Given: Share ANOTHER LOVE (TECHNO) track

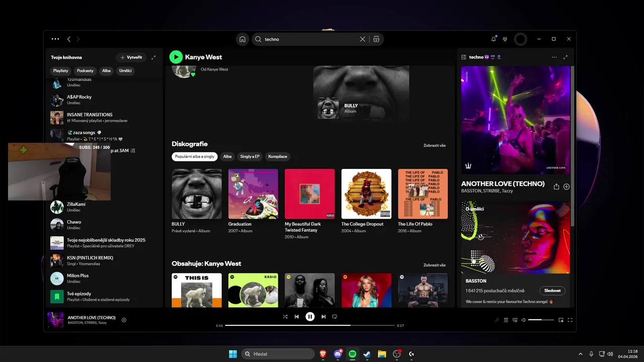Looking at the screenshot, I should (x=556, y=187).
